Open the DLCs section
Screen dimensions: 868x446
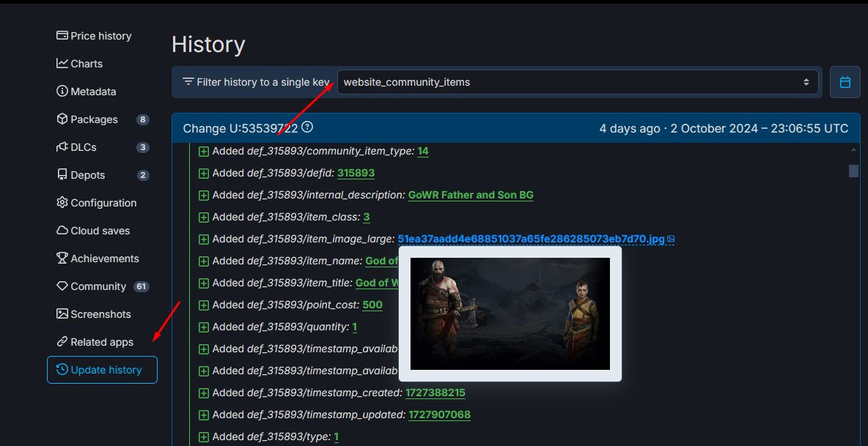tap(76, 147)
